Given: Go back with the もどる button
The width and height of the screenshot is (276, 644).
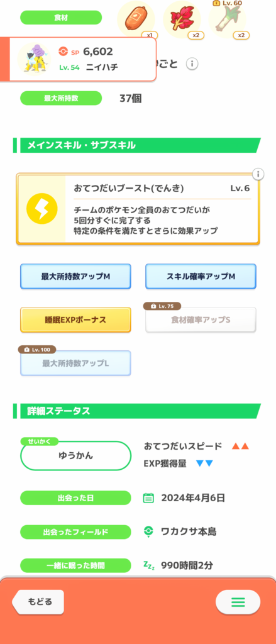Looking at the screenshot, I should pos(38,602).
